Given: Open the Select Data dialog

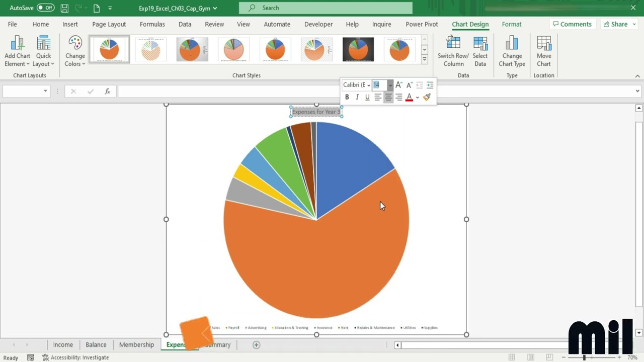Looking at the screenshot, I should (x=480, y=51).
